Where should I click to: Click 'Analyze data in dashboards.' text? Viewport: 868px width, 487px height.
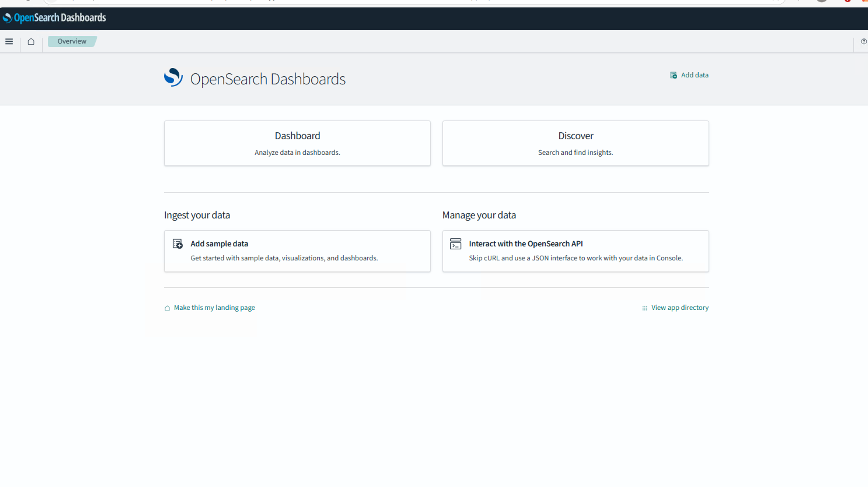tap(297, 153)
